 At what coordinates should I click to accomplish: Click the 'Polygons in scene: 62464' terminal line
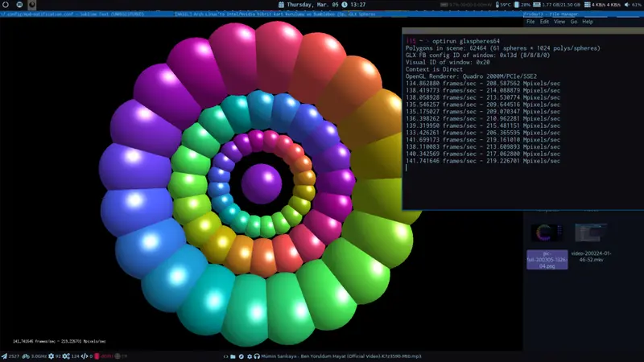[502, 48]
